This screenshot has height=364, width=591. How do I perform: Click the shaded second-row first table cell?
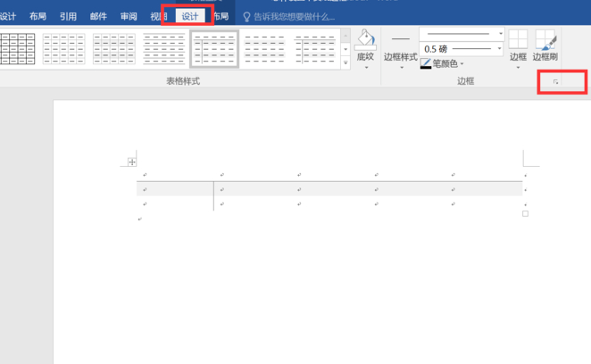(x=175, y=189)
